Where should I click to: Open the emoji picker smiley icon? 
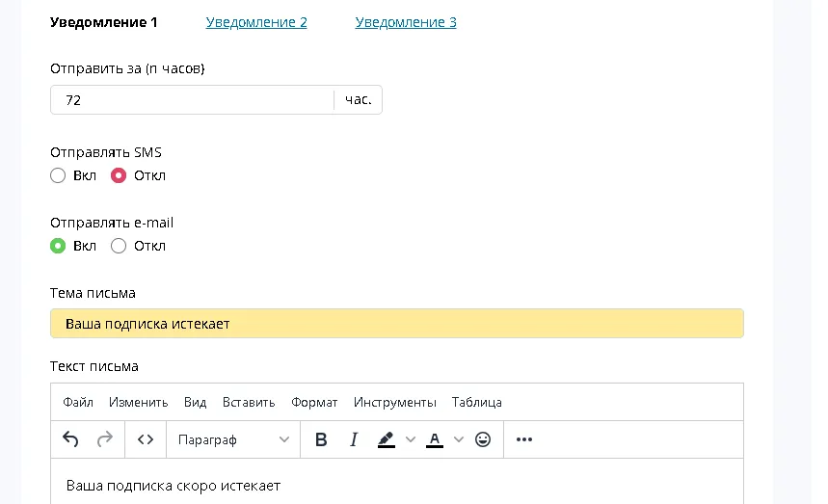(483, 439)
